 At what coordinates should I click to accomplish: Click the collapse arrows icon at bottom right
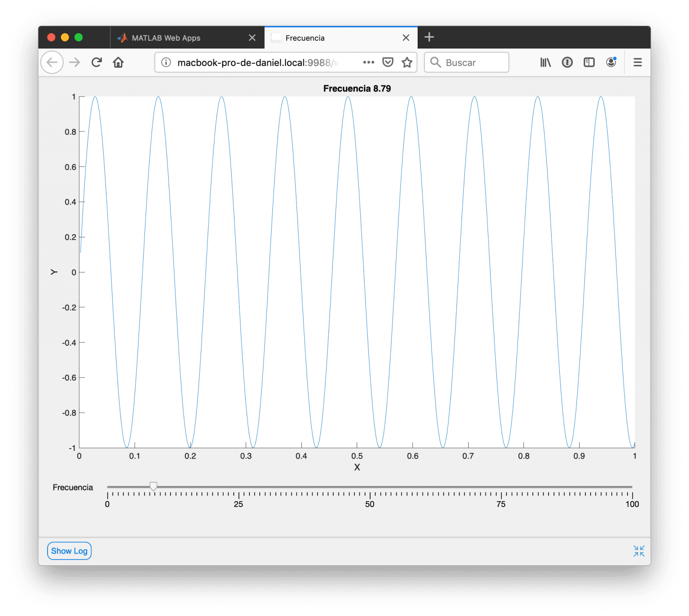(x=639, y=551)
